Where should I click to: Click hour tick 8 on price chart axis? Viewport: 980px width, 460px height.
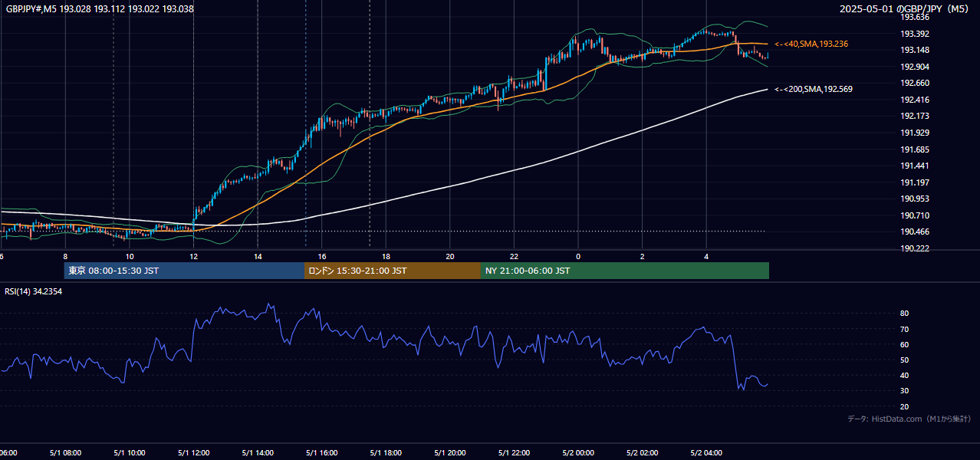65,257
